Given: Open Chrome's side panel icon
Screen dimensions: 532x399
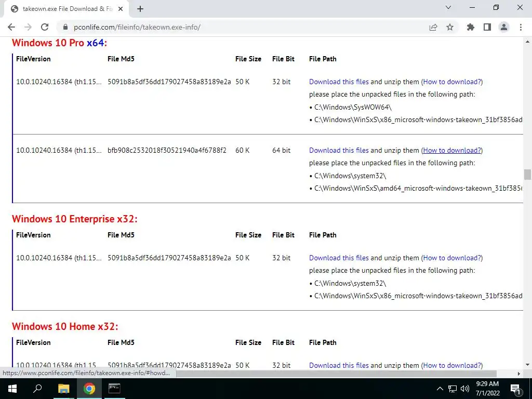Looking at the screenshot, I should click(487, 27).
